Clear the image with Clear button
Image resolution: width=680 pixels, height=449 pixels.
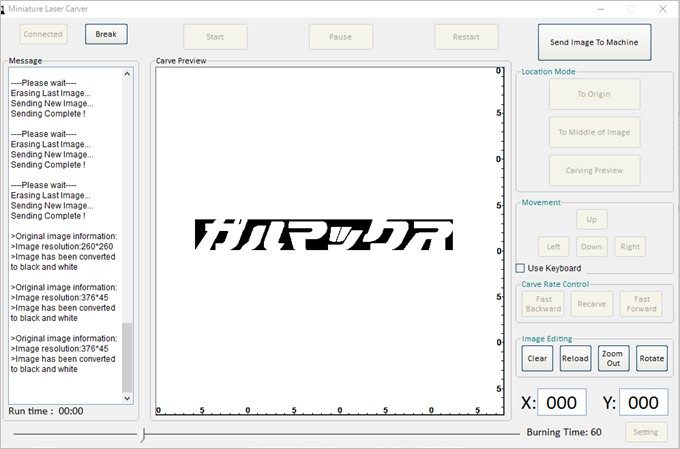(537, 358)
